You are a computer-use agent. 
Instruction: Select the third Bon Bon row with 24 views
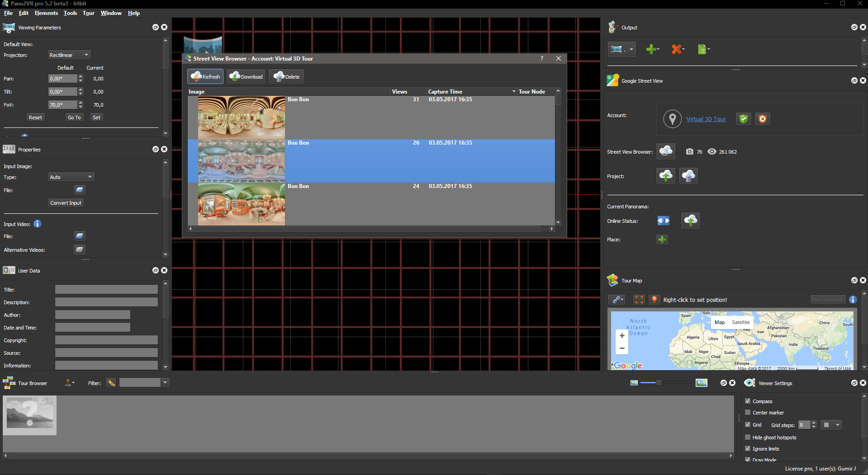[371, 204]
